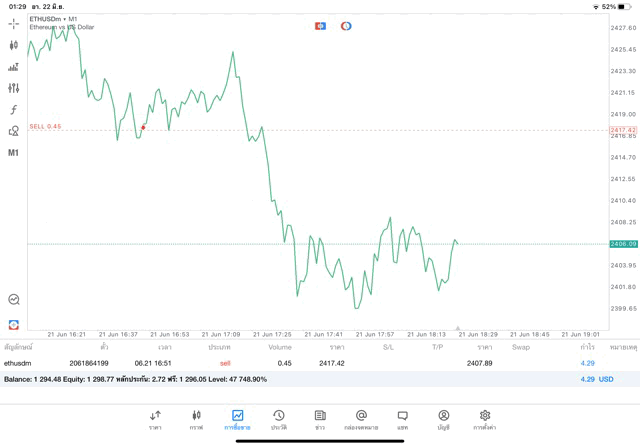The height and width of the screenshot is (447, 640).
Task: Switch to the ราคา quotes tab
Action: coord(155,419)
